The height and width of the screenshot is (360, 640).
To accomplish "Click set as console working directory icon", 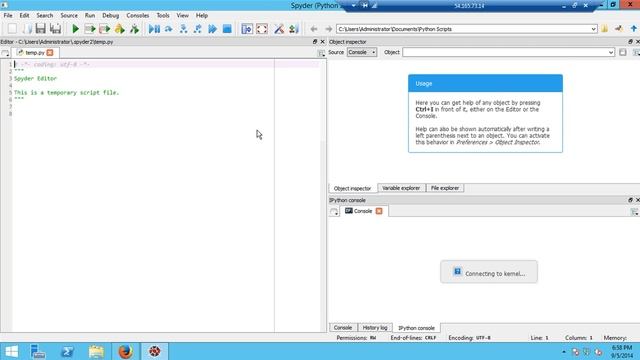I will click(x=619, y=29).
